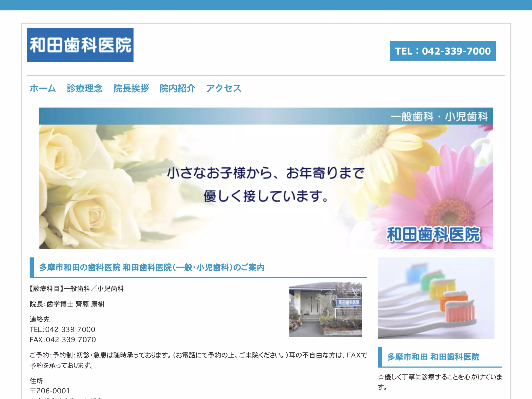The height and width of the screenshot is (399, 532).
Task: Click the 和田歯科医院 logo in header
Action: point(80,45)
